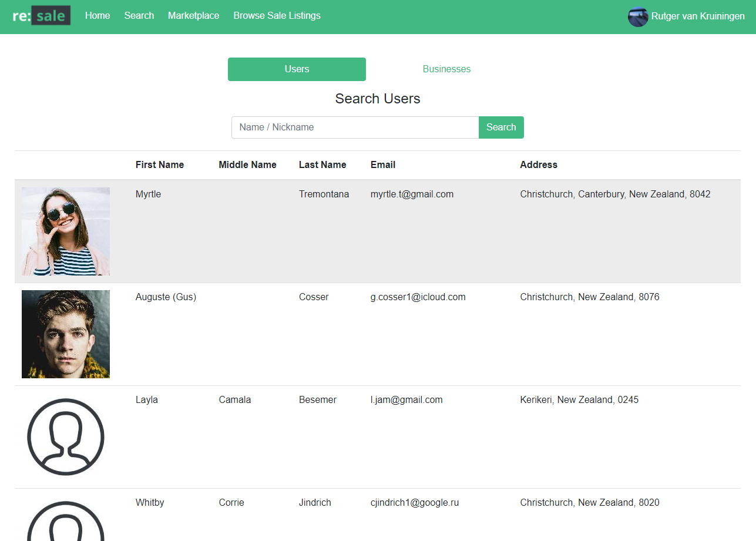Sort by Last Name column header
This screenshot has height=541, width=756.
(322, 165)
